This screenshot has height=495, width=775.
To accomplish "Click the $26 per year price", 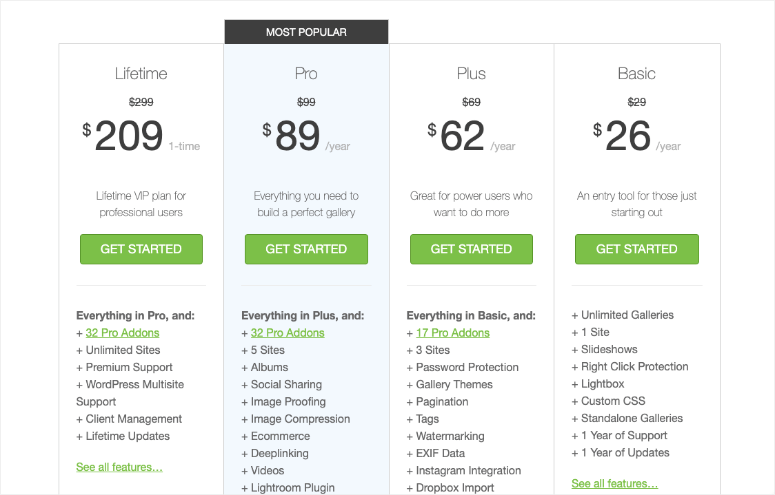I will pos(637,136).
